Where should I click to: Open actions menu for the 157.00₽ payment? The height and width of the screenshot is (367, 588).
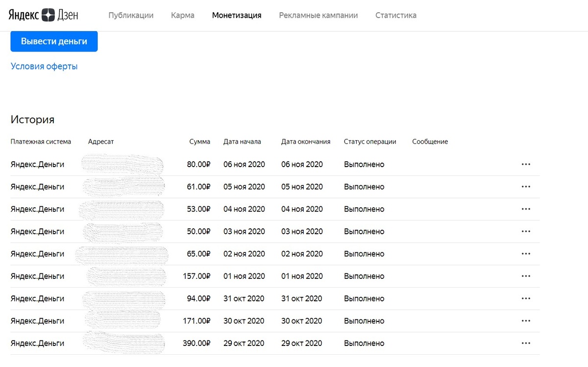[526, 276]
